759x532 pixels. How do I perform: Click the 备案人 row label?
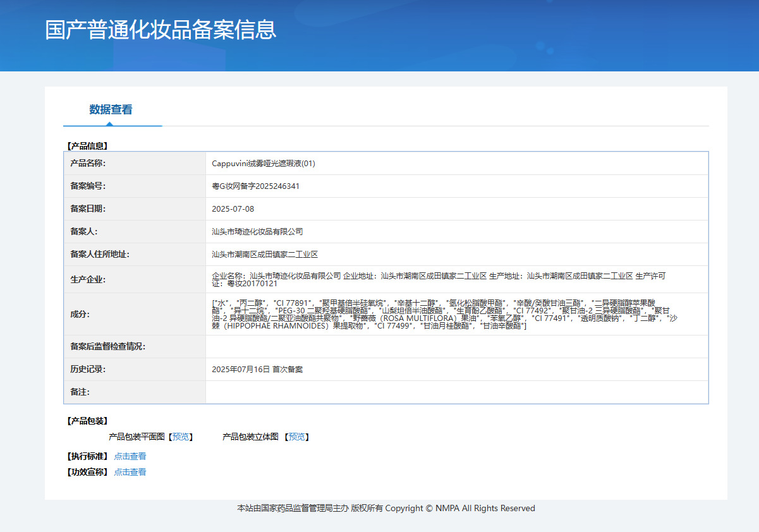pyautogui.click(x=84, y=232)
